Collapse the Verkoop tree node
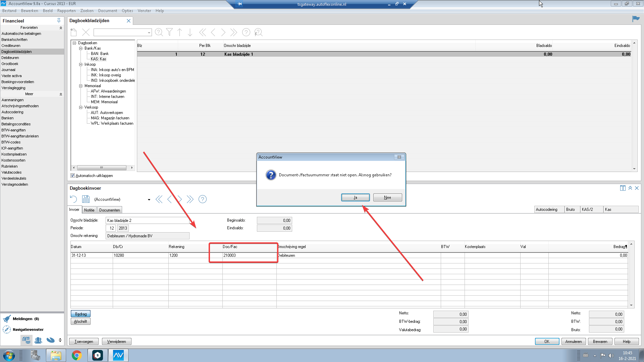The image size is (644, 362). pos(81,107)
